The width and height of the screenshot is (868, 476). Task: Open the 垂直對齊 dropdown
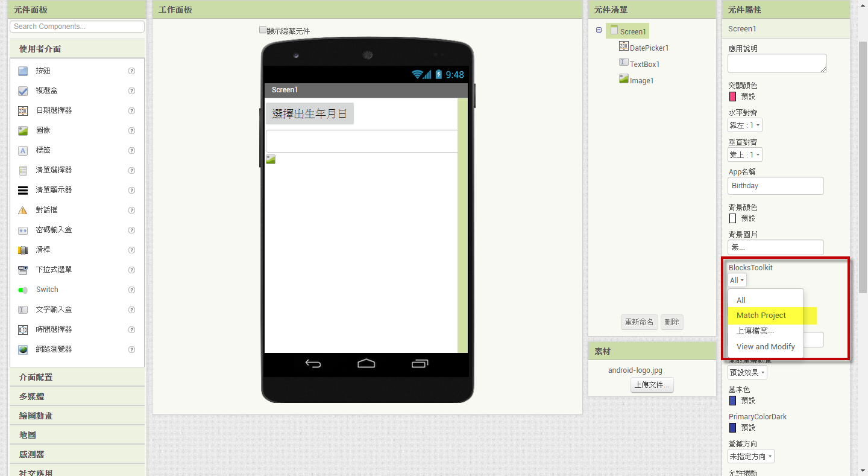click(x=745, y=155)
